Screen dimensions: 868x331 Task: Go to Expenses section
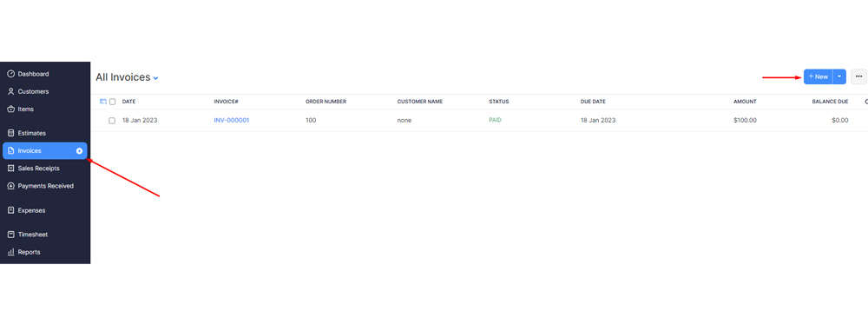click(x=31, y=211)
